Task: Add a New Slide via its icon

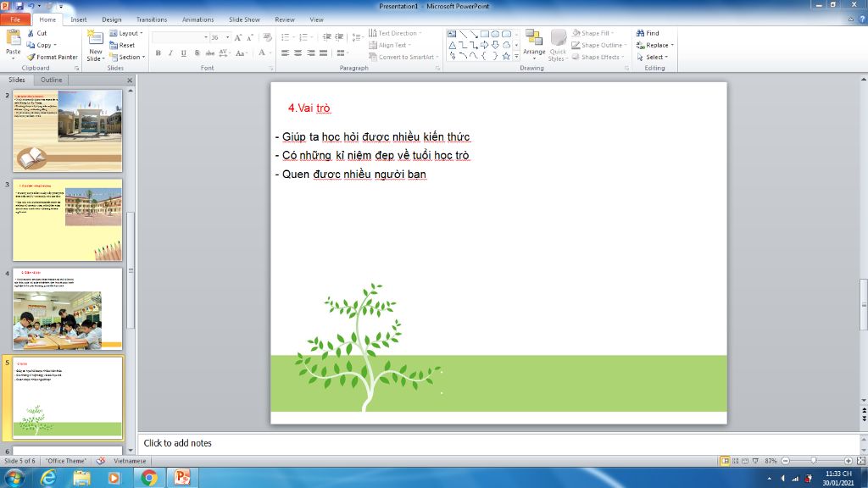Action: (95, 38)
